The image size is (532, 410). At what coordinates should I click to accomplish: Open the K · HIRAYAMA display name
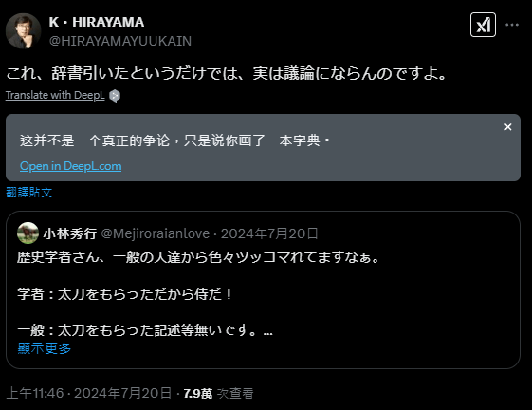coord(97,22)
